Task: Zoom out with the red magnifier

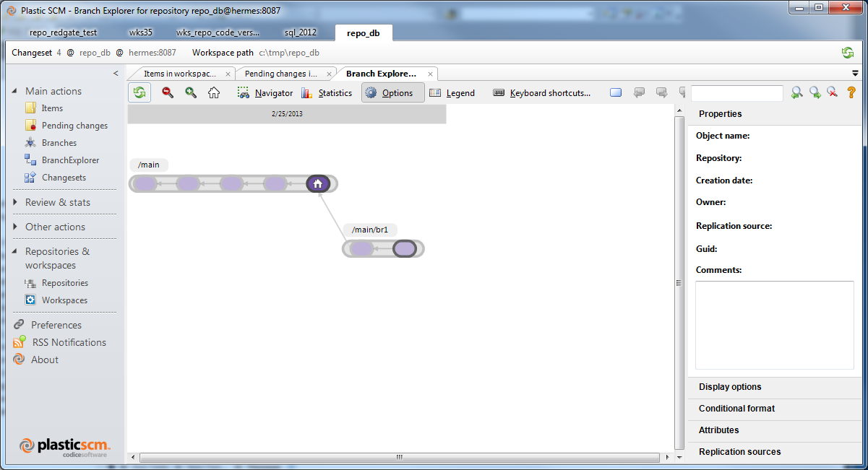Action: (168, 92)
